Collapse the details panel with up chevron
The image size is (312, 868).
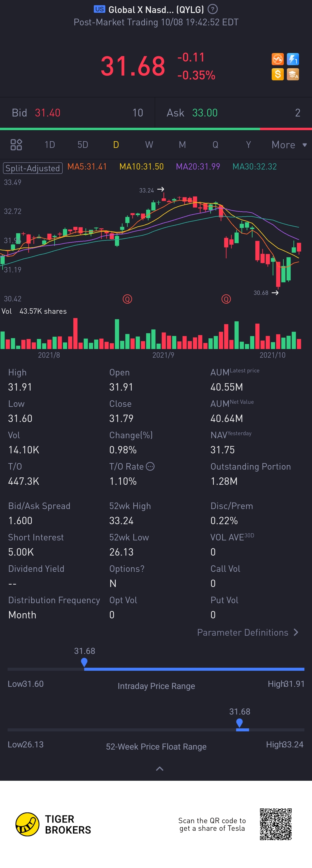159,769
